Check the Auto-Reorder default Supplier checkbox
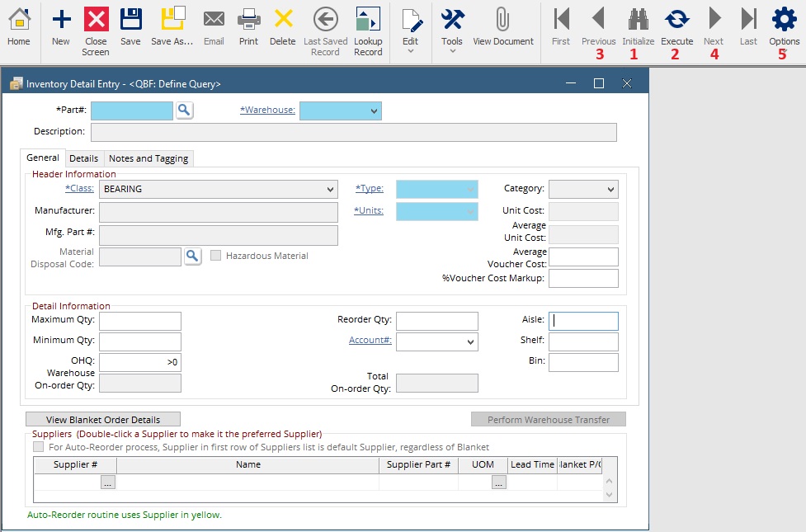This screenshot has height=532, width=806. click(39, 447)
